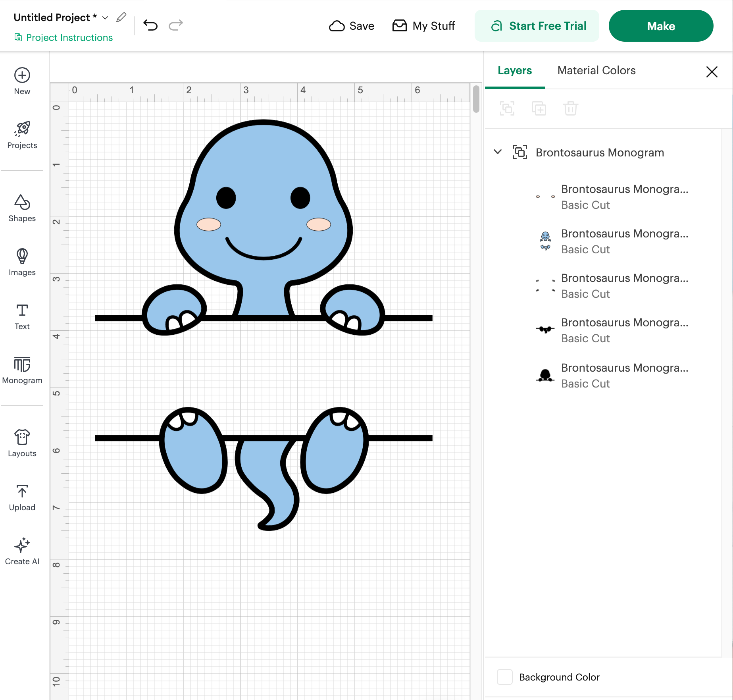Select the black silhouette layer thumbnail

545,375
